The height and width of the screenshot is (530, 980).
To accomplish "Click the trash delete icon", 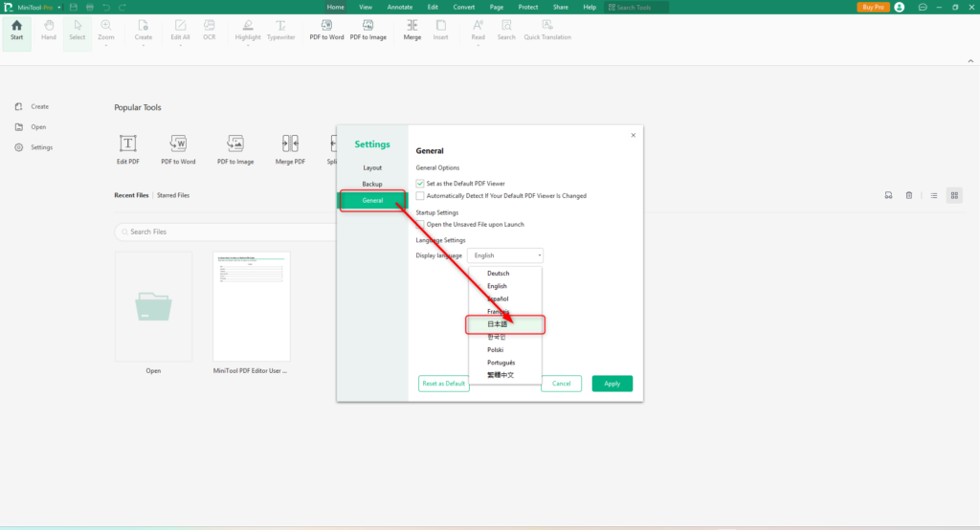I will (909, 195).
